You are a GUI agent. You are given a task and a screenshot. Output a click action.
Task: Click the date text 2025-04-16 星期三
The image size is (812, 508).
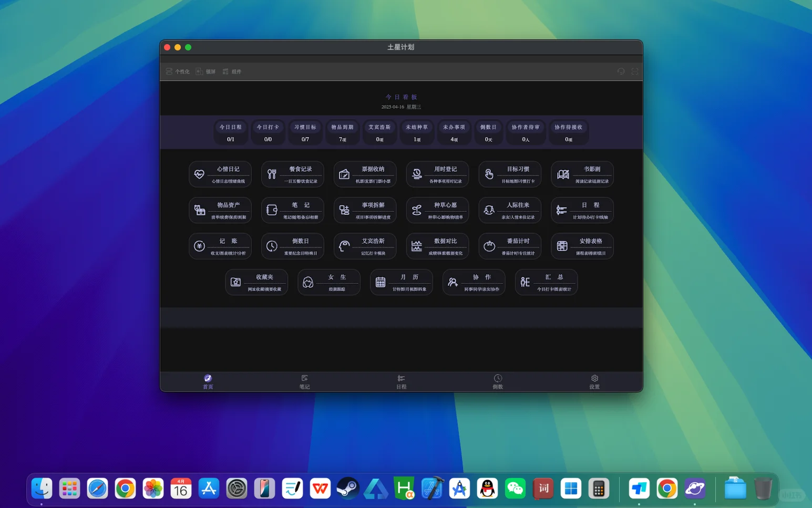(402, 107)
